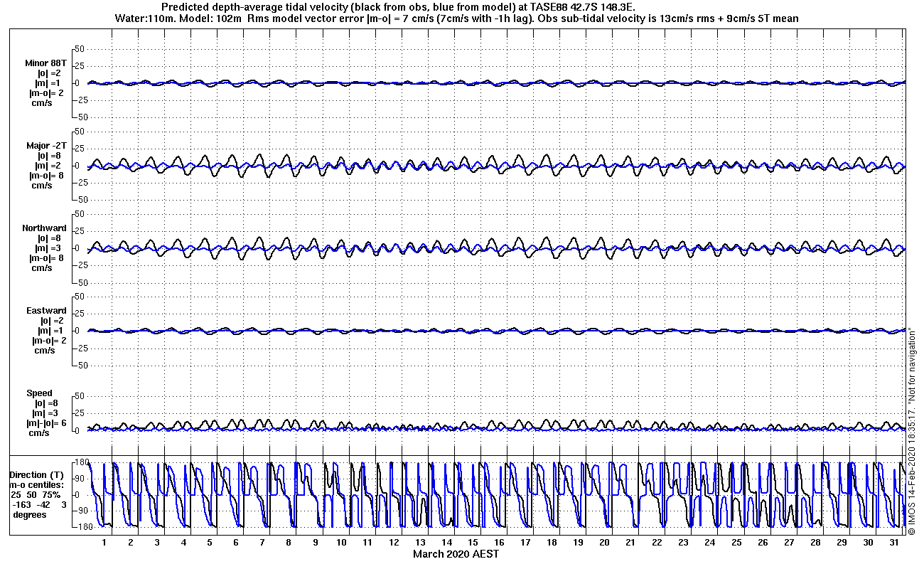Click day label '15' on the date axis
This screenshot has height=569, width=924.
tap(473, 542)
